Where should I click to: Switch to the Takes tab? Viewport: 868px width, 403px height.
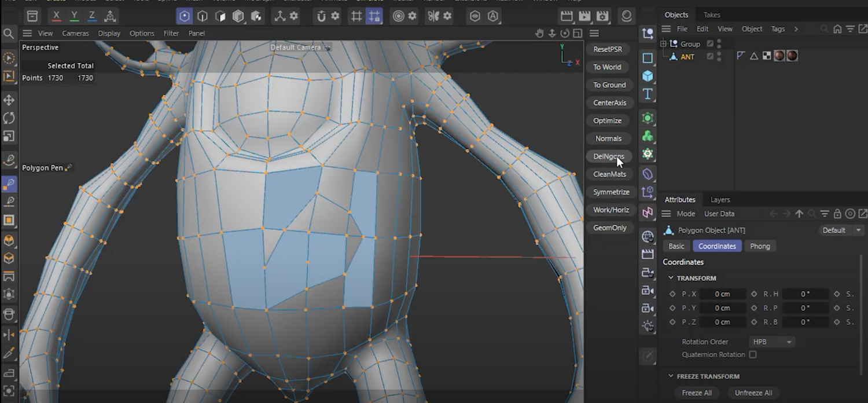click(x=712, y=15)
